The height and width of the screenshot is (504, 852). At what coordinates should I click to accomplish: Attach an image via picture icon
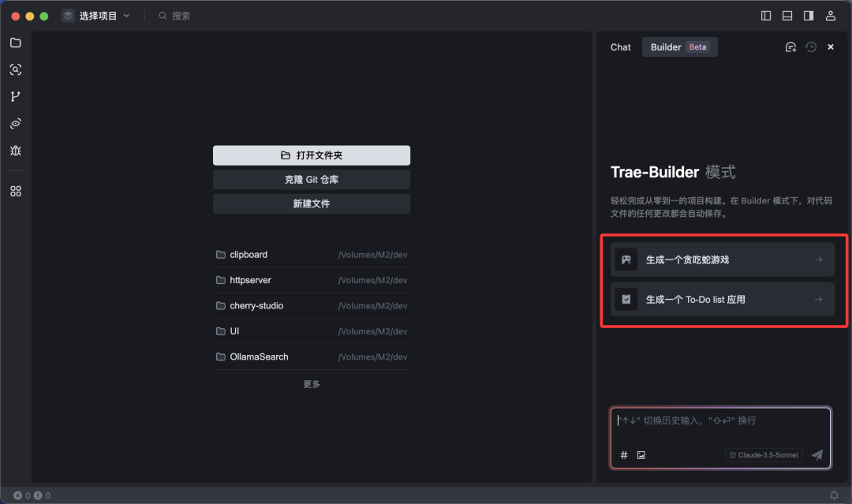[641, 455]
